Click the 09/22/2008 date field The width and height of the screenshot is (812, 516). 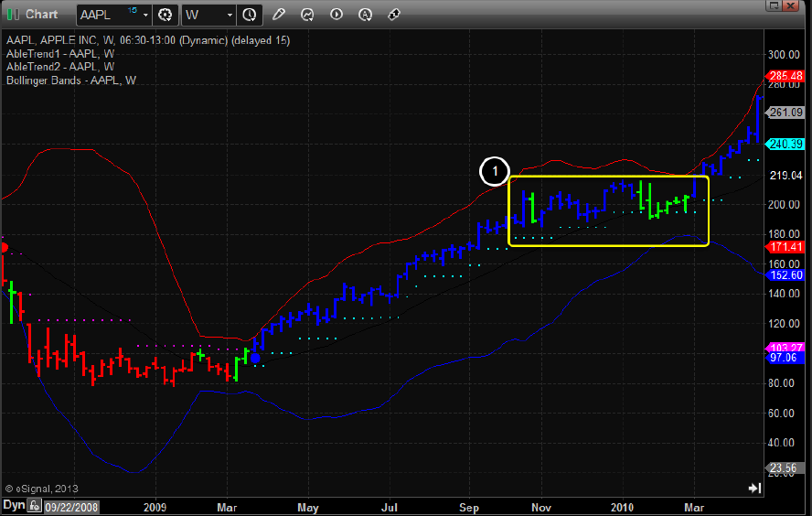[71, 507]
